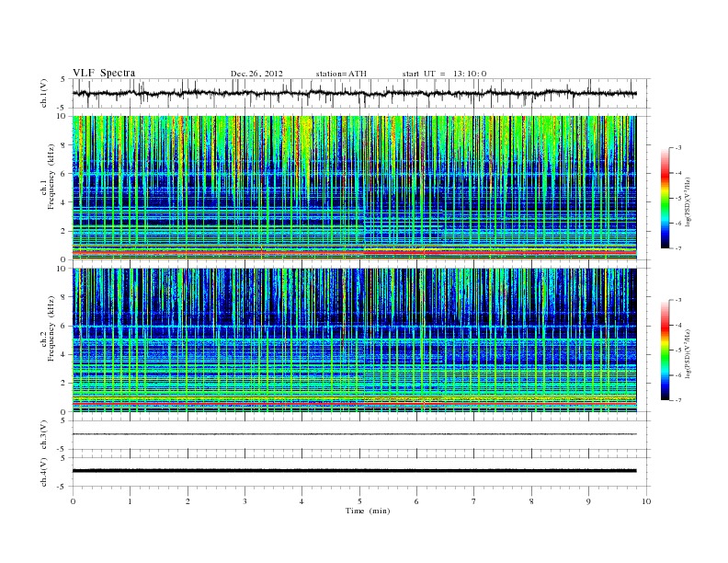Click the ch.2 colorbar "-4" tick label
Screen dimensions: 728x563
(678, 325)
